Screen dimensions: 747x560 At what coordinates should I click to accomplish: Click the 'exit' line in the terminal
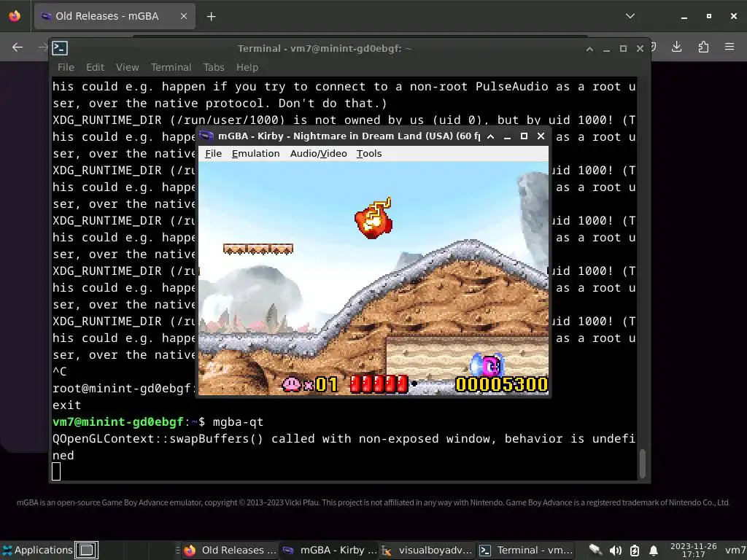[x=66, y=405]
